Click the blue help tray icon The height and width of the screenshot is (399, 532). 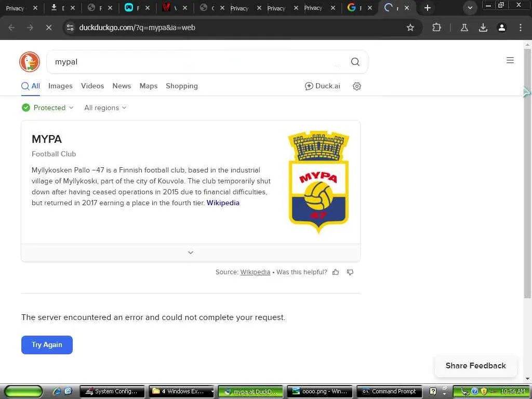(x=475, y=391)
